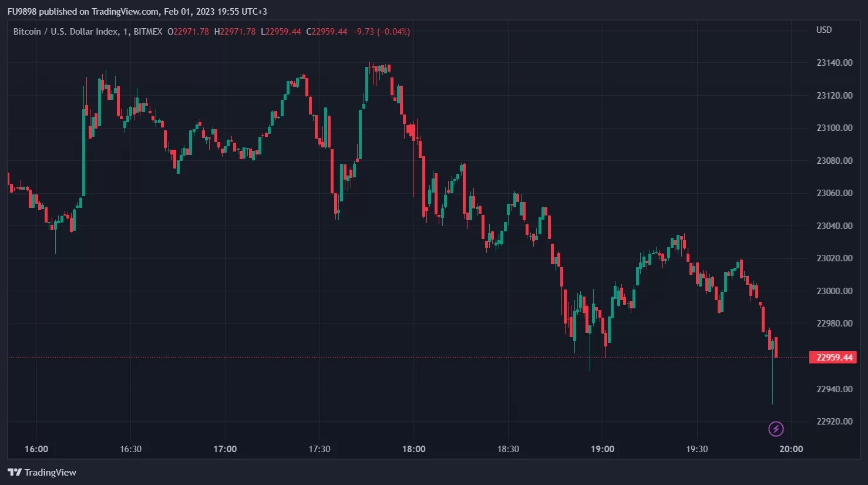Click the 22920.00 price axis label

click(834, 421)
